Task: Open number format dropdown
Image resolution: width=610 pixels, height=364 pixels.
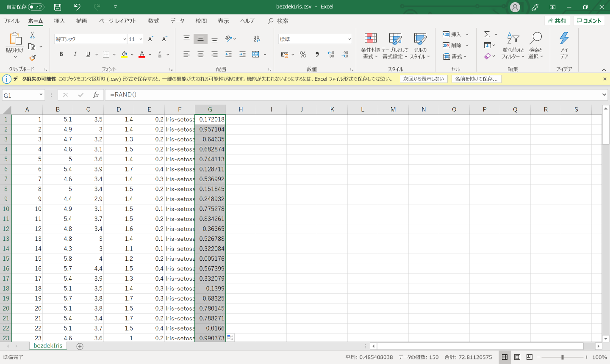Action: 349,39
